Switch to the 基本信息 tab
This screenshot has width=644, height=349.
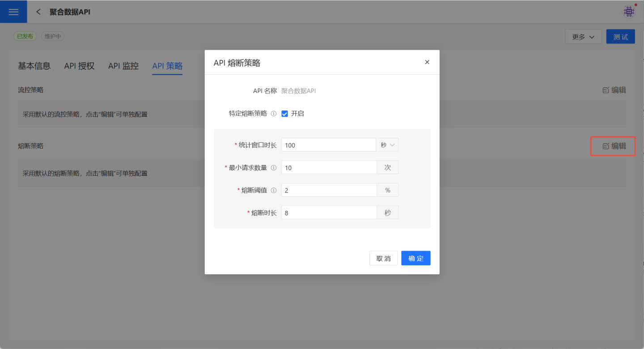[x=34, y=66]
